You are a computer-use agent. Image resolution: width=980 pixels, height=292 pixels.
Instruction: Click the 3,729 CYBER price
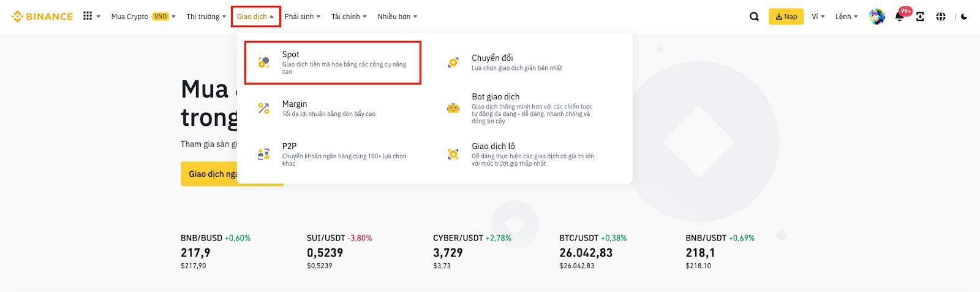[448, 253]
